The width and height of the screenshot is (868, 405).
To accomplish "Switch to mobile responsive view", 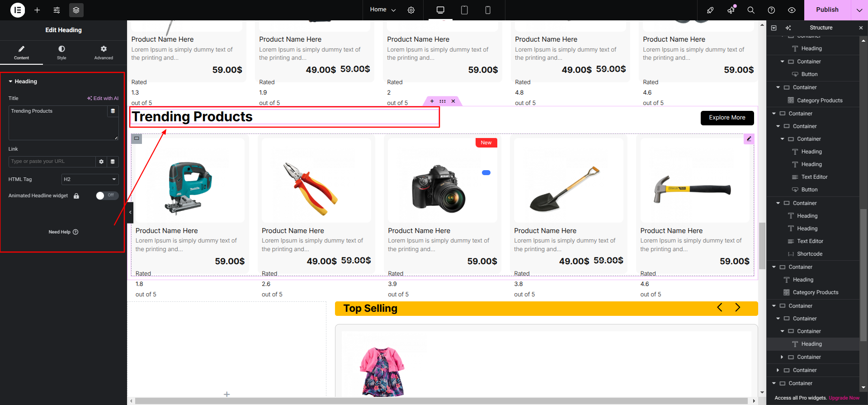I will [488, 10].
